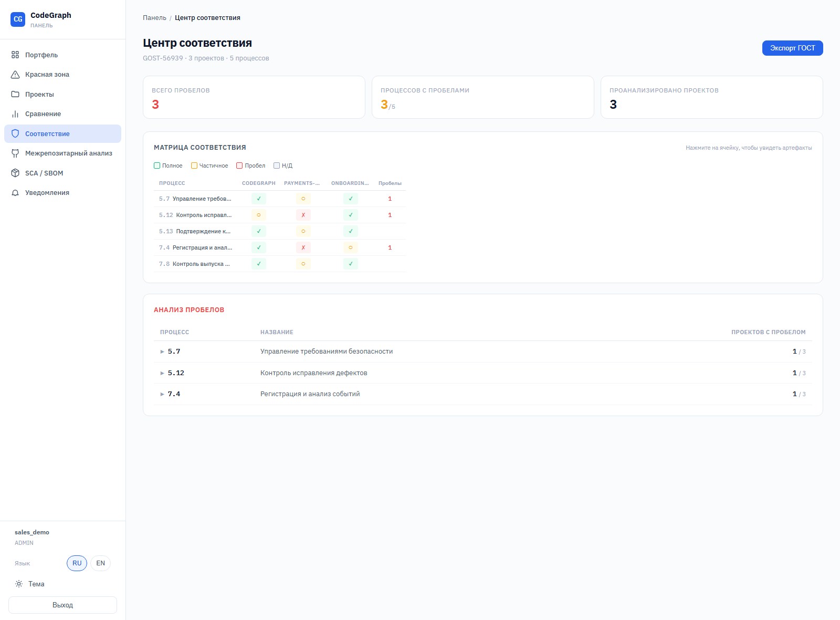Switch interface language to EN

tap(100, 563)
